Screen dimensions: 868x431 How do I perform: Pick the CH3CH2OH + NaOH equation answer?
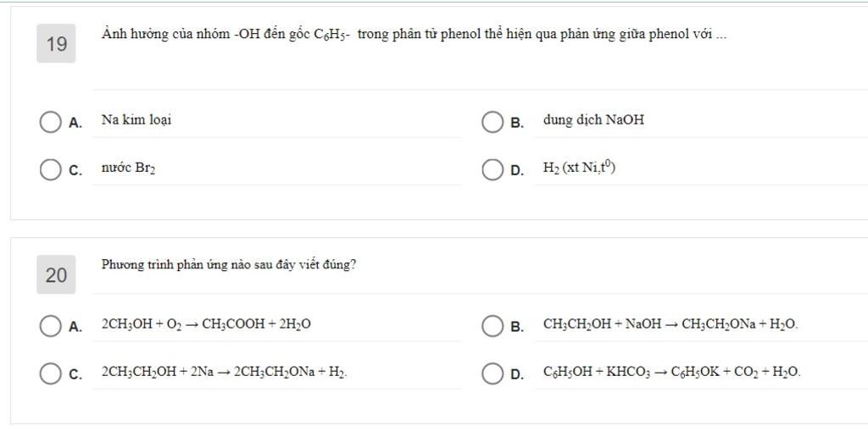pos(670,324)
